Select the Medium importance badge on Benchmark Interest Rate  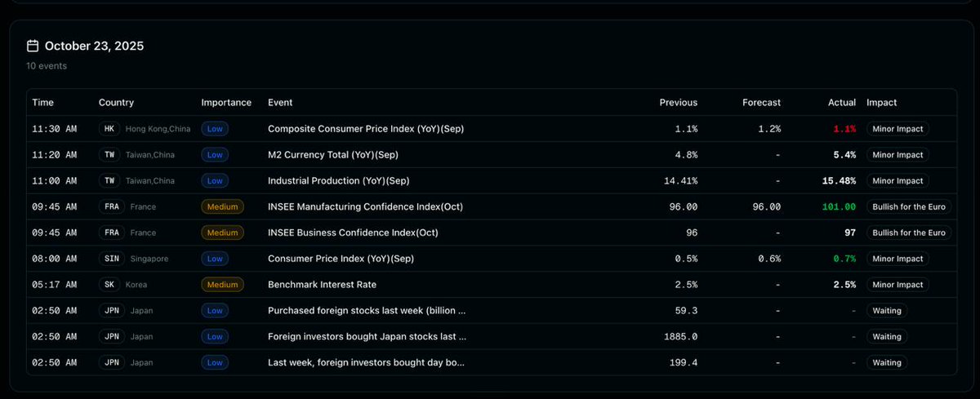pos(222,285)
